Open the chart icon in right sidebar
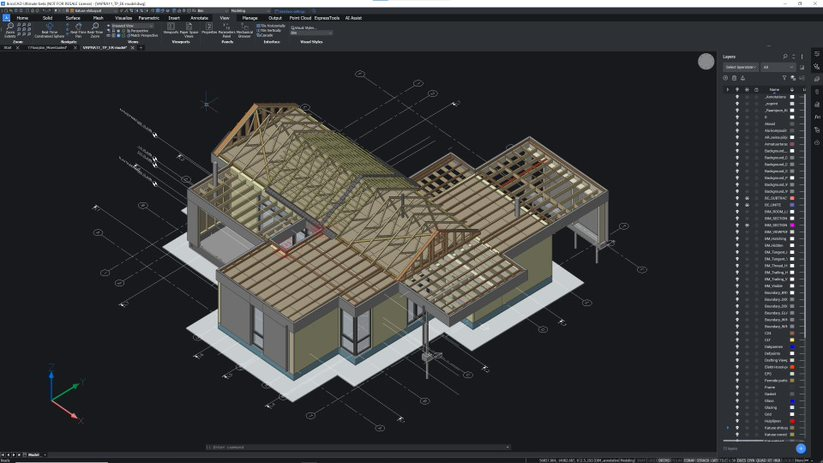The height and width of the screenshot is (463, 823). (x=817, y=104)
